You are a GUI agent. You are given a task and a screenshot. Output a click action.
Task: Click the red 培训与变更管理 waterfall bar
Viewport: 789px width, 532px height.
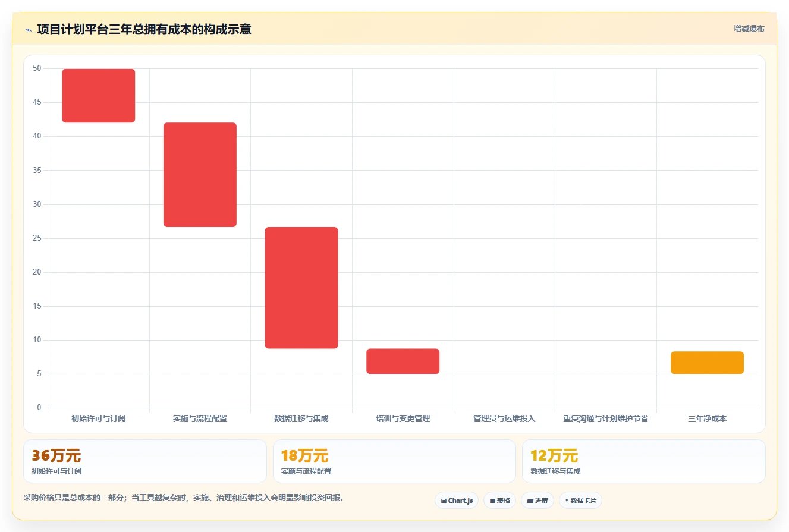(x=403, y=361)
